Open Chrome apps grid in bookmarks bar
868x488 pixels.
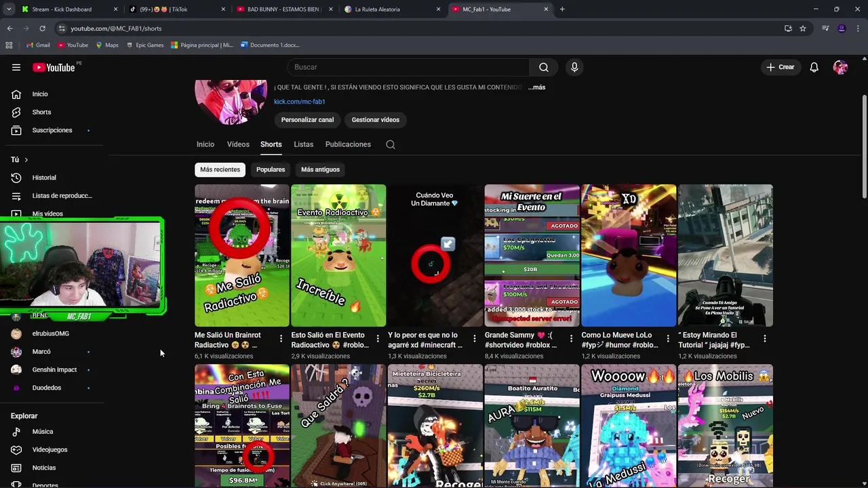(9, 45)
